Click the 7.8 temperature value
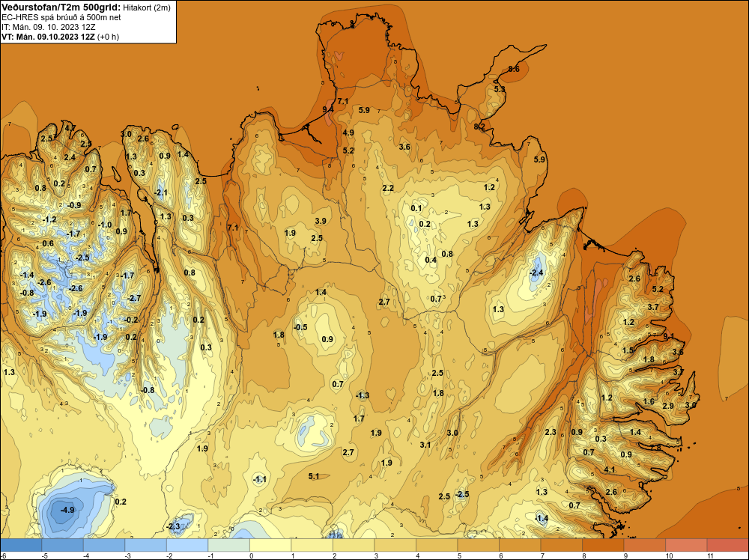Image resolution: width=749 pixels, height=560 pixels. [x=655, y=448]
